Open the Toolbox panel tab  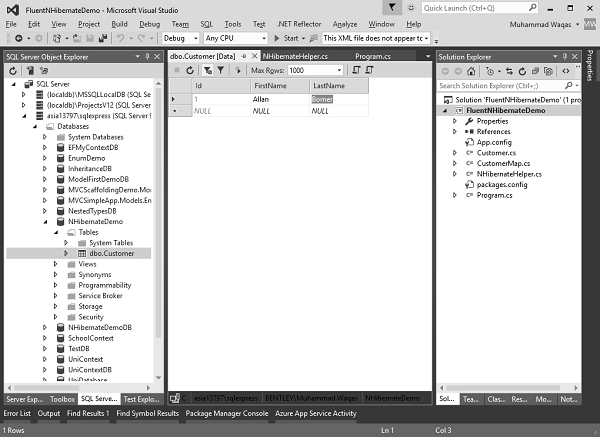(x=62, y=399)
